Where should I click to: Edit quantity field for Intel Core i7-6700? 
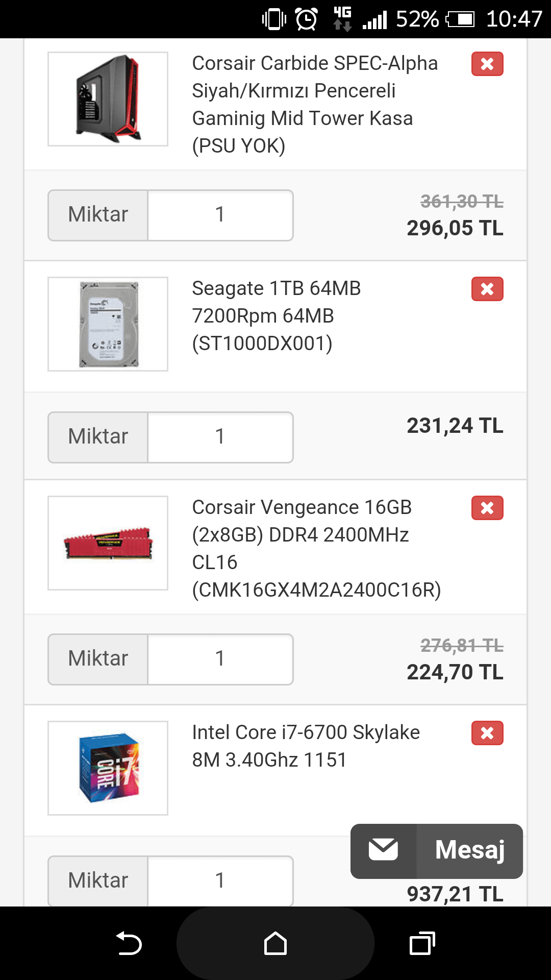coord(220,881)
